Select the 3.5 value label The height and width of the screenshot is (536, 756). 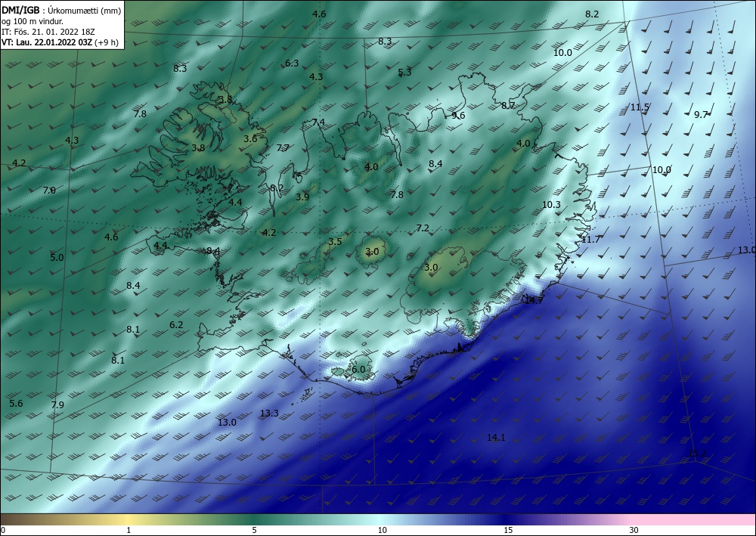pyautogui.click(x=335, y=241)
